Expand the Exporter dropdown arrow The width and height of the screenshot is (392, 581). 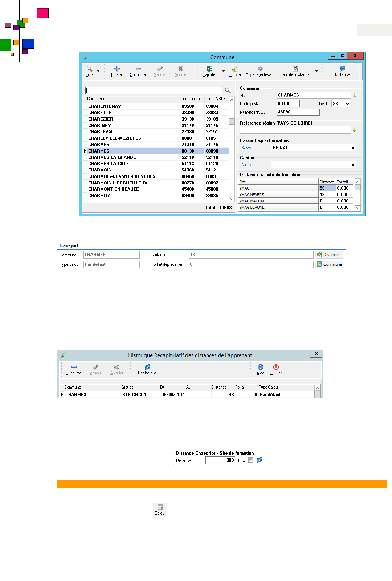(x=224, y=71)
